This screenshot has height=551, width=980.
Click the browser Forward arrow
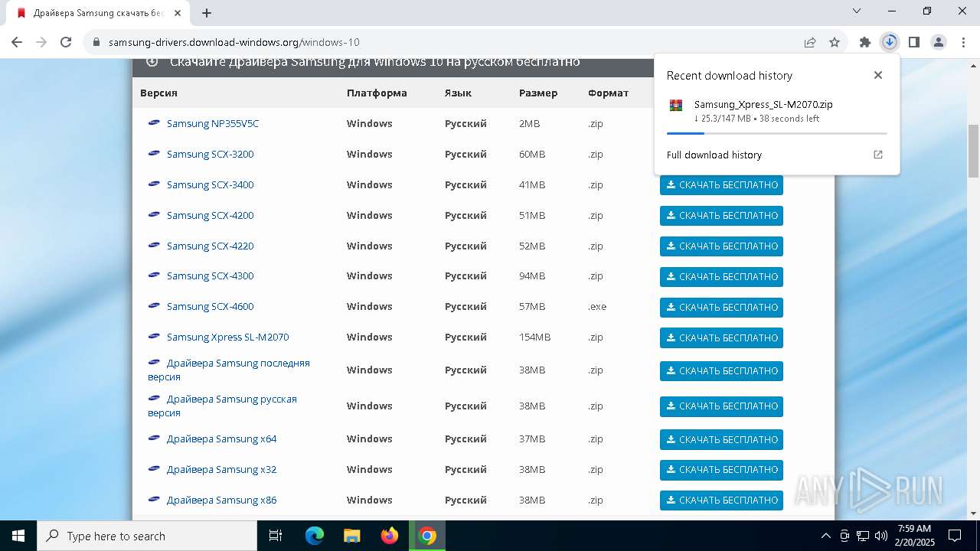[x=41, y=42]
